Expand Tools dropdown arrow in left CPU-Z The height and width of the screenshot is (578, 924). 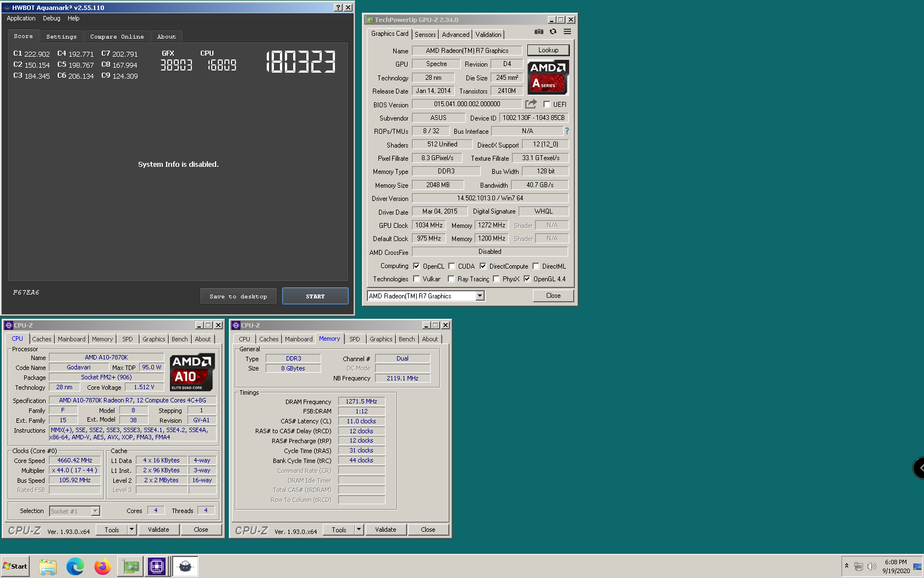tap(131, 530)
